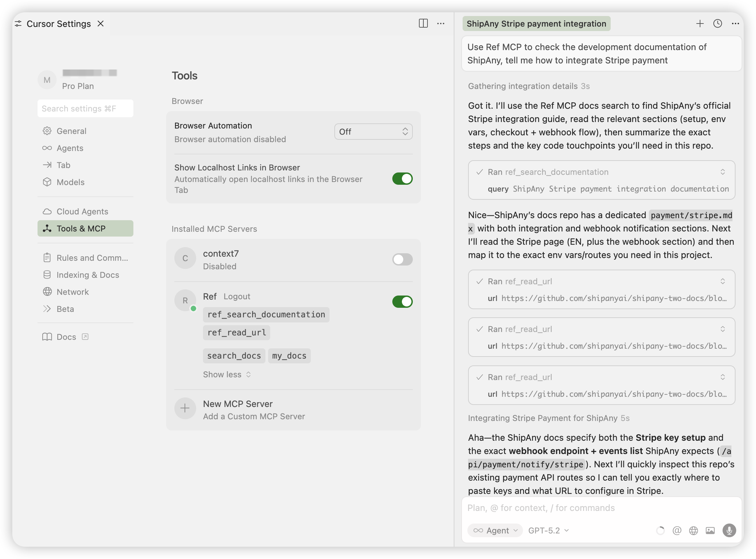This screenshot has height=559, width=756.
Task: Start a new chat with the plus icon
Action: [700, 24]
